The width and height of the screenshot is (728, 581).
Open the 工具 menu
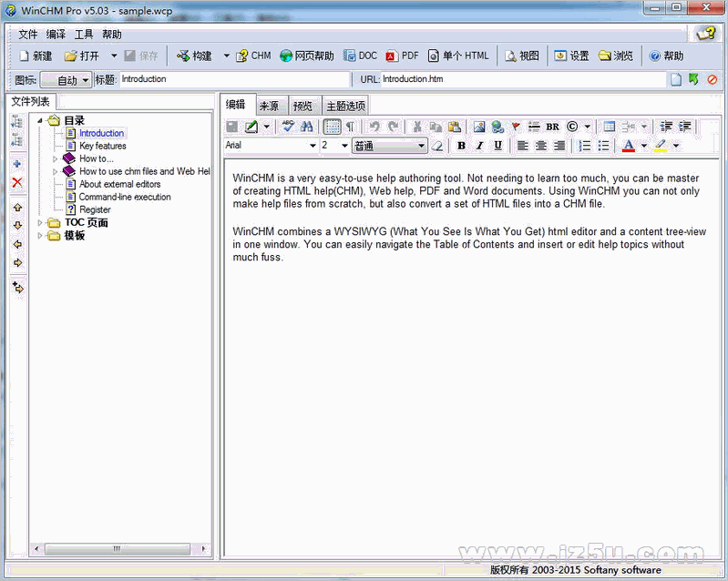click(84, 35)
